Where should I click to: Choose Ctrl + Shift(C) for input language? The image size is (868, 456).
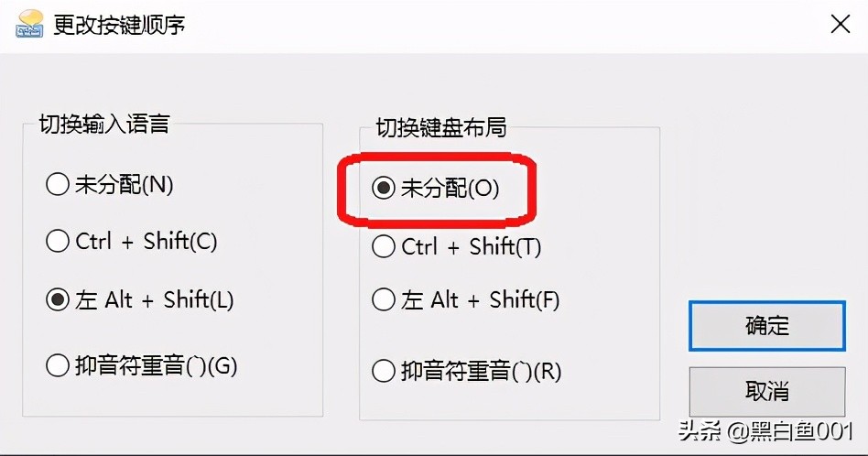(133, 242)
